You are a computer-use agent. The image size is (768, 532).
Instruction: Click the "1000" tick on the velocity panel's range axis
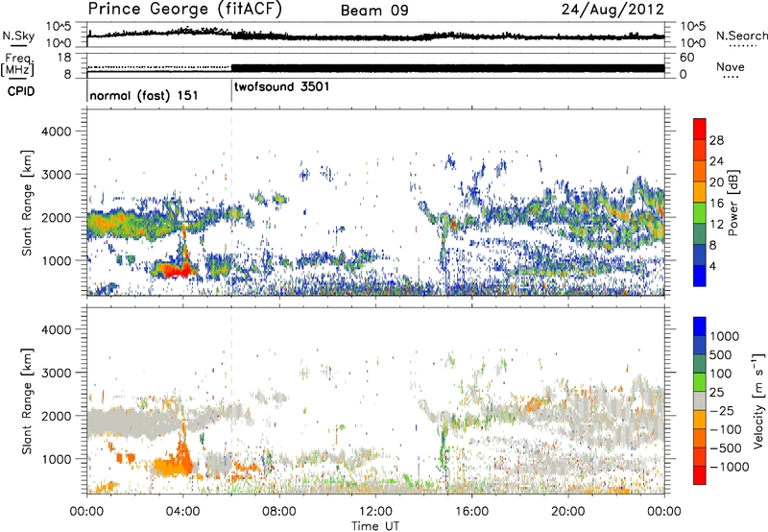(56, 459)
